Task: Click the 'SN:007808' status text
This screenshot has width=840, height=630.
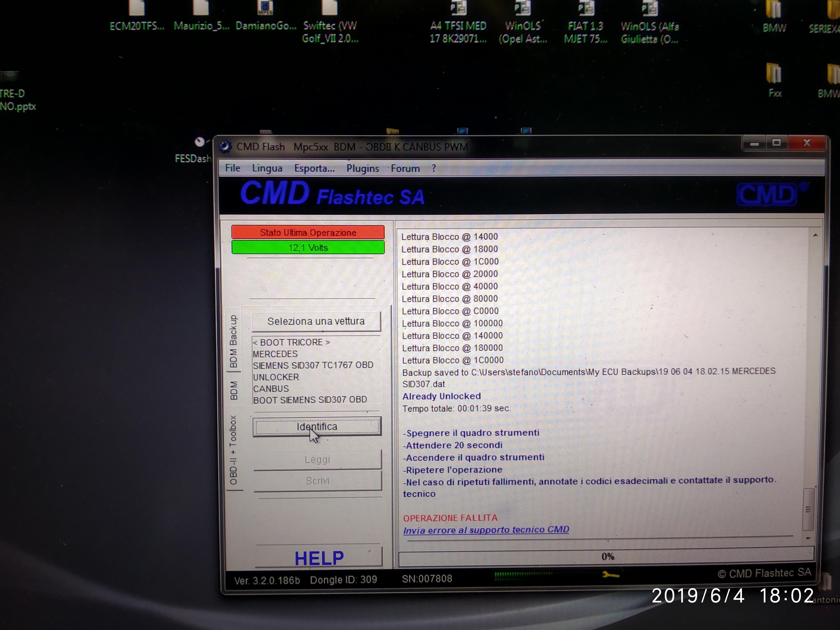Action: tap(427, 579)
